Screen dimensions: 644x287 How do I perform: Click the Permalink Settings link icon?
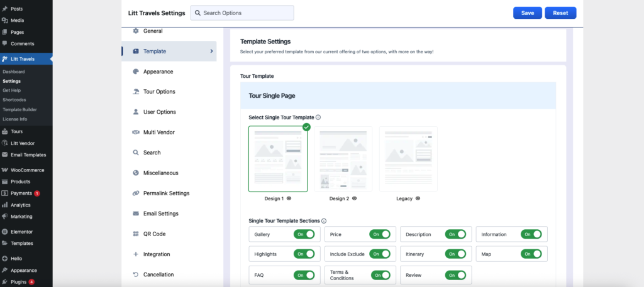point(136,193)
